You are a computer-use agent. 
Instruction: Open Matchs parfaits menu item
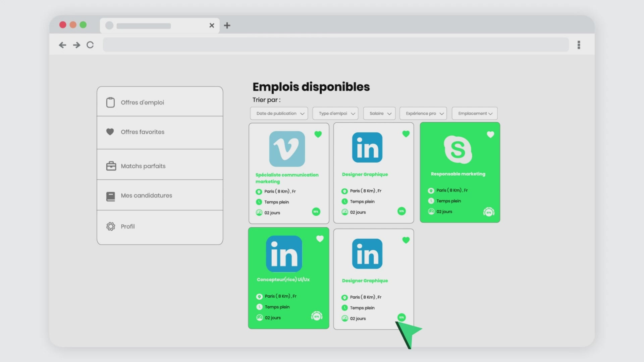[143, 166]
